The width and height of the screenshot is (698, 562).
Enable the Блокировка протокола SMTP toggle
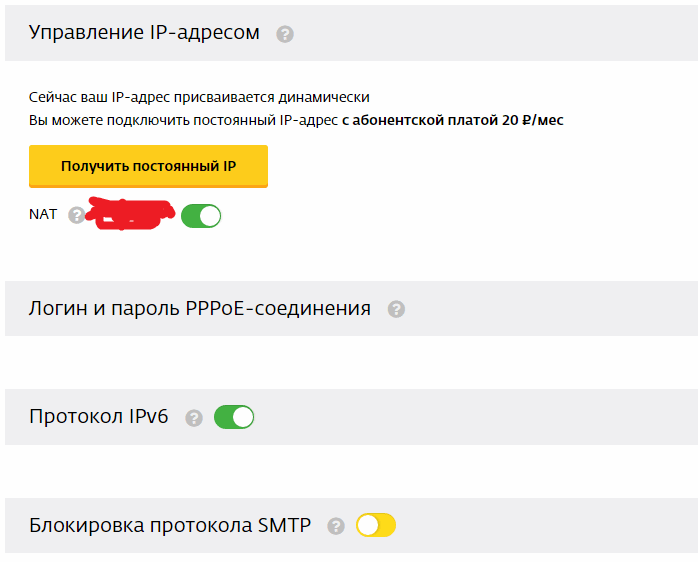click(376, 525)
